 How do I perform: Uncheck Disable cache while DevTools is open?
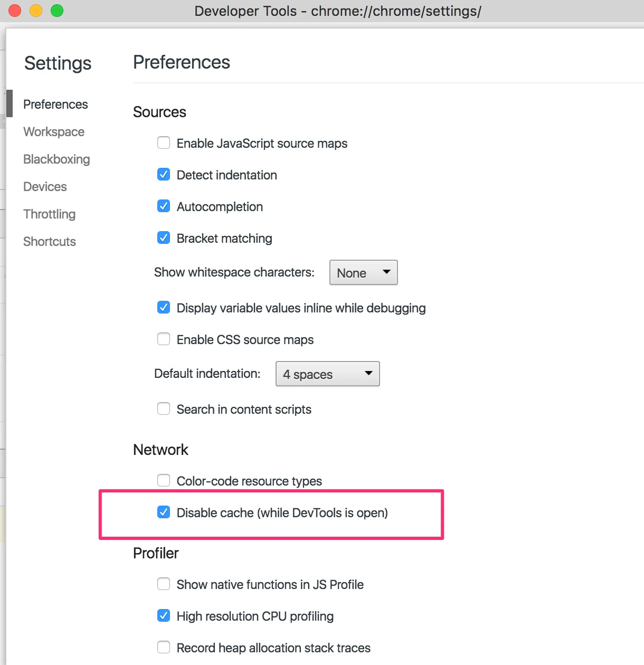pyautogui.click(x=164, y=512)
